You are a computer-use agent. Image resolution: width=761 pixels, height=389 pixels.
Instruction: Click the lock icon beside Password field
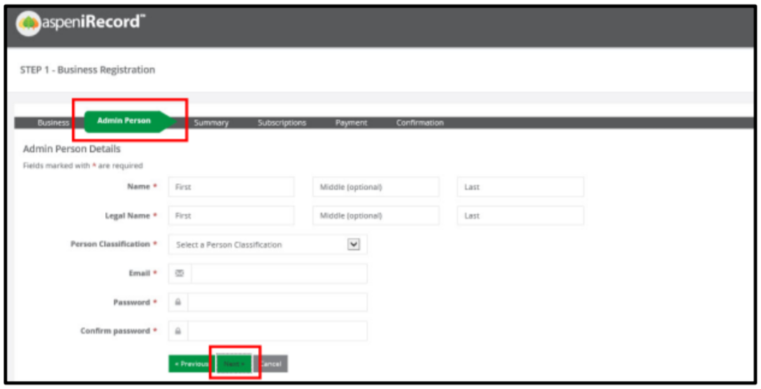(178, 302)
